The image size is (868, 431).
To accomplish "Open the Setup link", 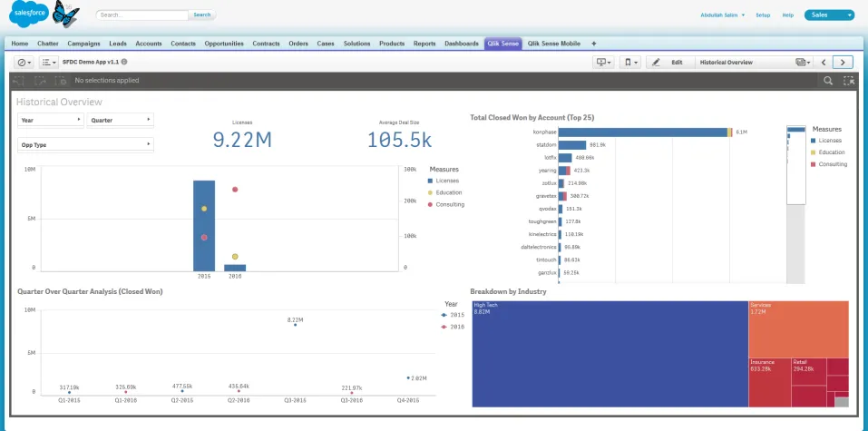I will pyautogui.click(x=763, y=15).
